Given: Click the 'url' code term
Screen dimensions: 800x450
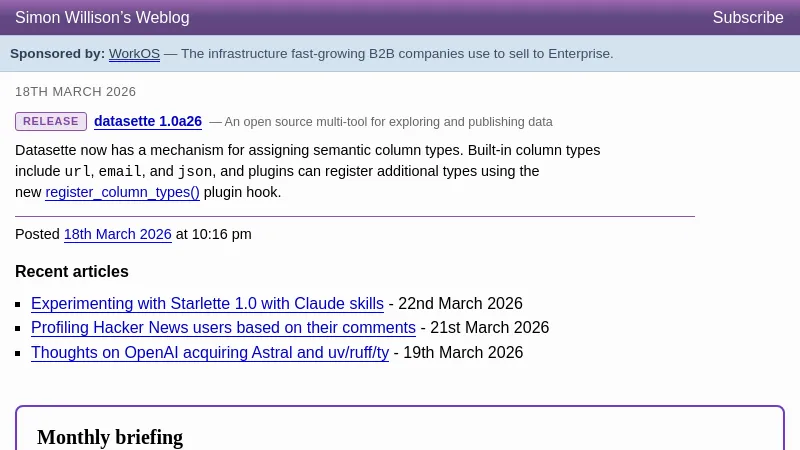Looking at the screenshot, I should [x=78, y=171].
